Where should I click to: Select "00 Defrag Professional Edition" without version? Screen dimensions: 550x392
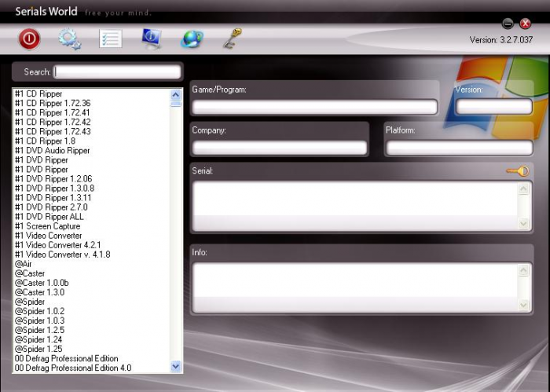tap(66, 359)
